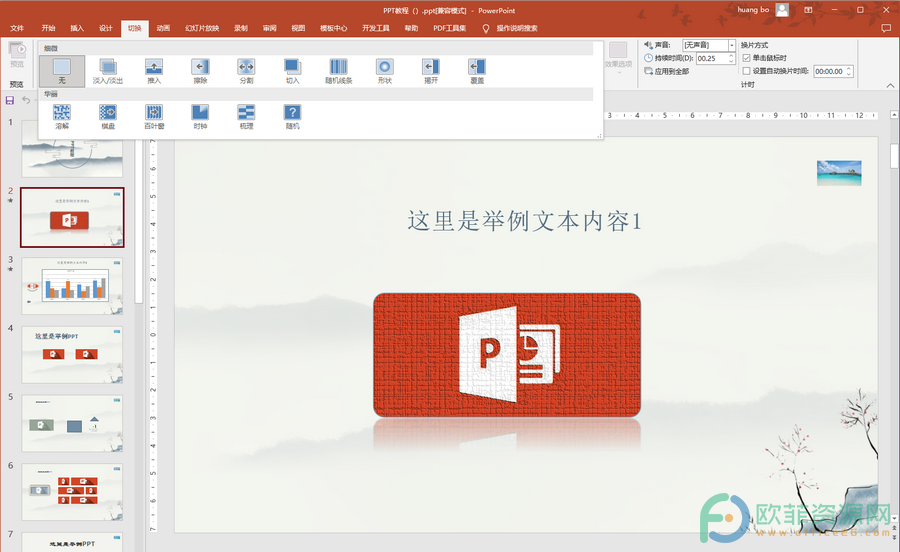The height and width of the screenshot is (552, 900).
Task: Apply the 溶解 dissolve transition
Action: 62,117
